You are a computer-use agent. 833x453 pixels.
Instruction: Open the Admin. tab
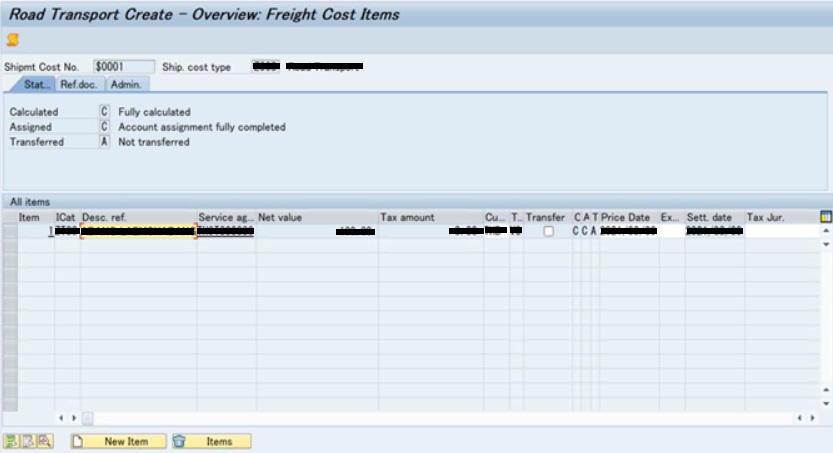click(x=125, y=85)
